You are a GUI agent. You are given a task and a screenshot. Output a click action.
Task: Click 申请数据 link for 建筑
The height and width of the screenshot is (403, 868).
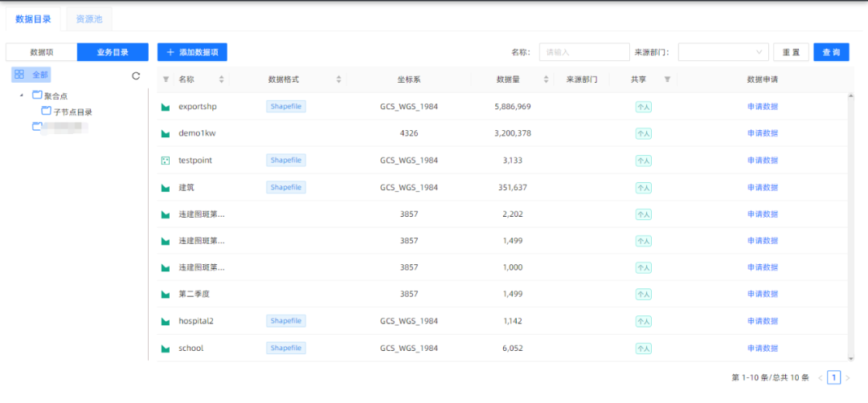pyautogui.click(x=762, y=187)
